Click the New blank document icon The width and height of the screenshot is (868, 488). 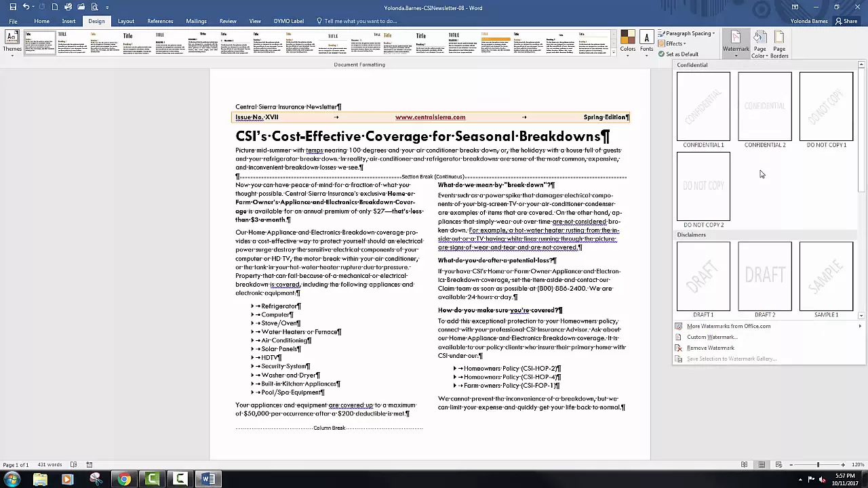coord(55,7)
